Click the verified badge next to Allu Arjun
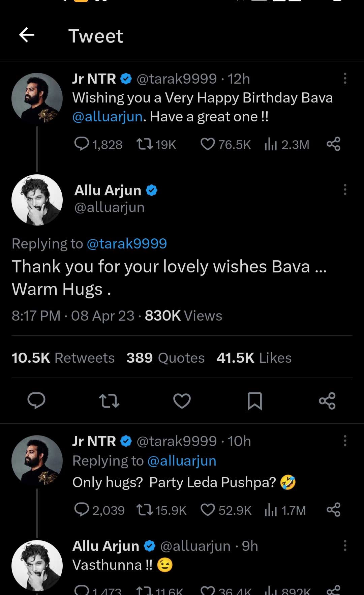Screen dimensions: 364x595 point(151,190)
